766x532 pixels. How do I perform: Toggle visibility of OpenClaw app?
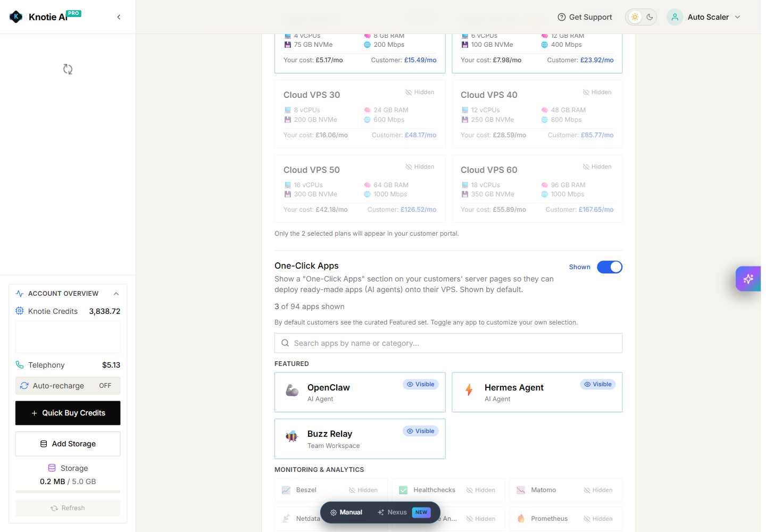[421, 384]
